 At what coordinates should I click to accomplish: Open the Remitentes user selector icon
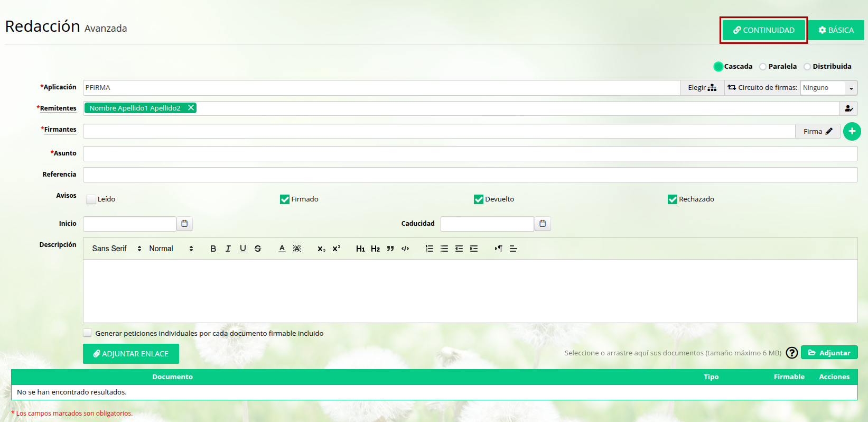pos(848,108)
